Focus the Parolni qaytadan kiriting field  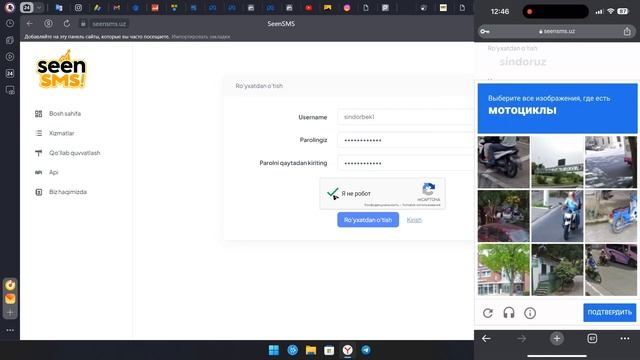point(405,163)
